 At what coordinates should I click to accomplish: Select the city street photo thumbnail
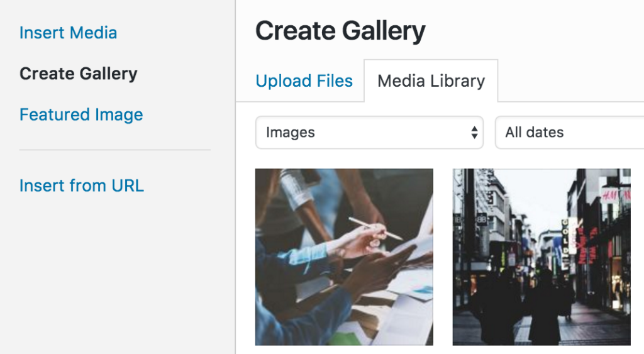tap(541, 257)
